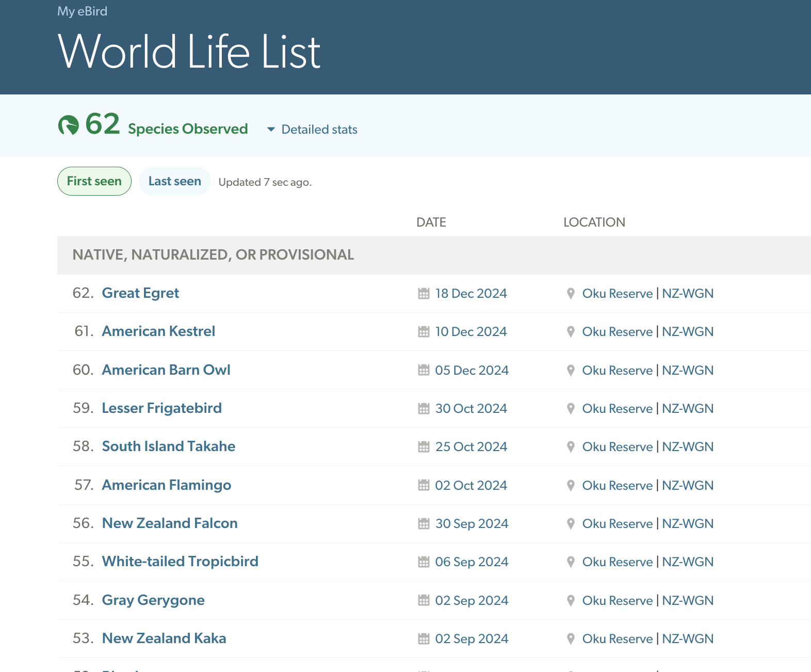Switch to Last seen sorting
Viewport: 811px width, 672px height.
click(x=174, y=181)
